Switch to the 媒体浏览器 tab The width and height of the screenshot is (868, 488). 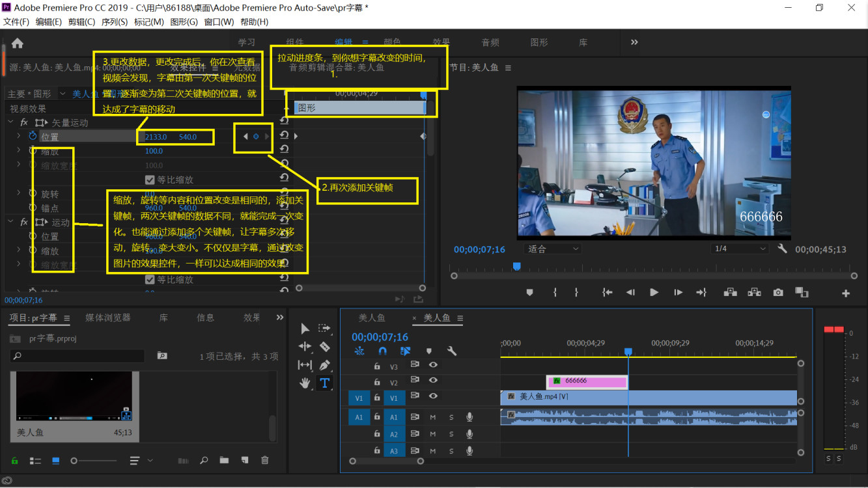[108, 318]
